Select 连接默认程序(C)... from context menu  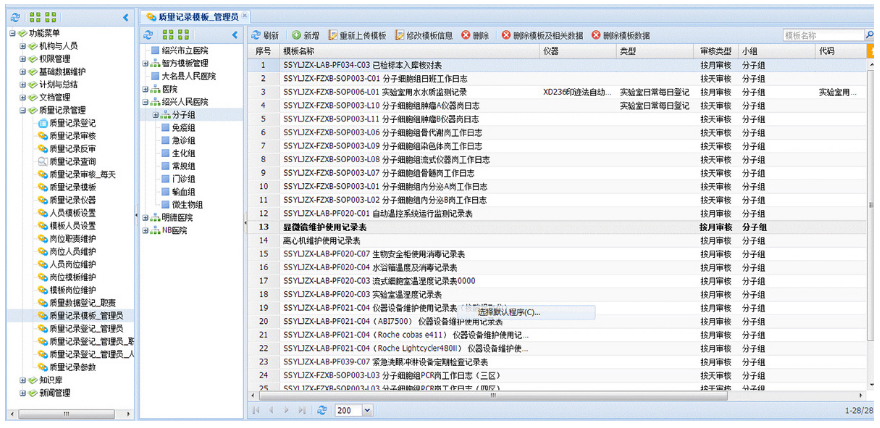(508, 312)
